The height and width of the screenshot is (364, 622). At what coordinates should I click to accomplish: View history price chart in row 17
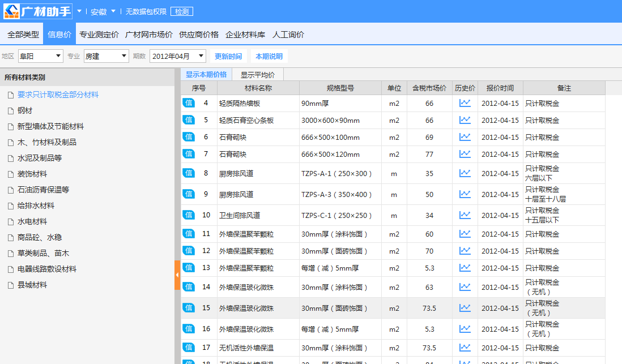[x=465, y=348]
